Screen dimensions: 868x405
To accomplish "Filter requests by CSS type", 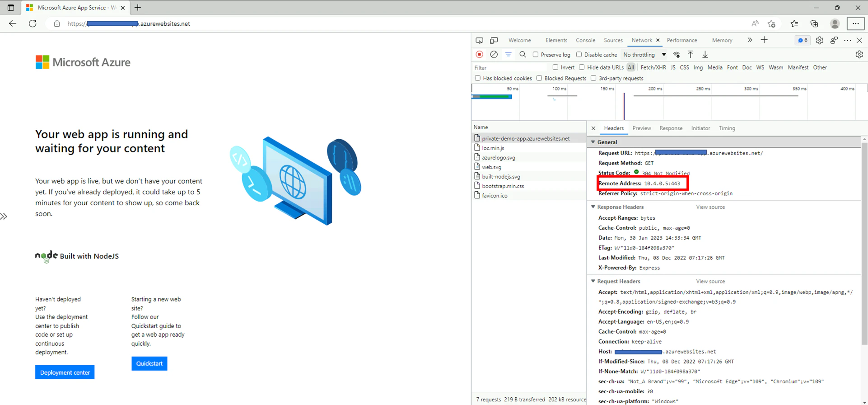I will click(685, 67).
